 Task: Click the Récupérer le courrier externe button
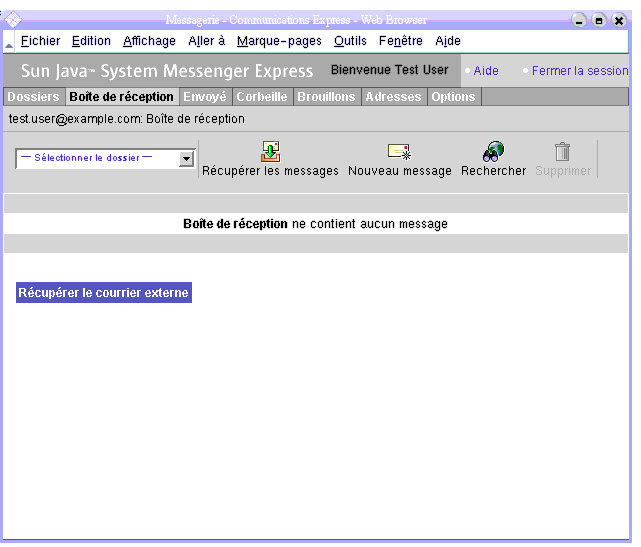pyautogui.click(x=104, y=293)
